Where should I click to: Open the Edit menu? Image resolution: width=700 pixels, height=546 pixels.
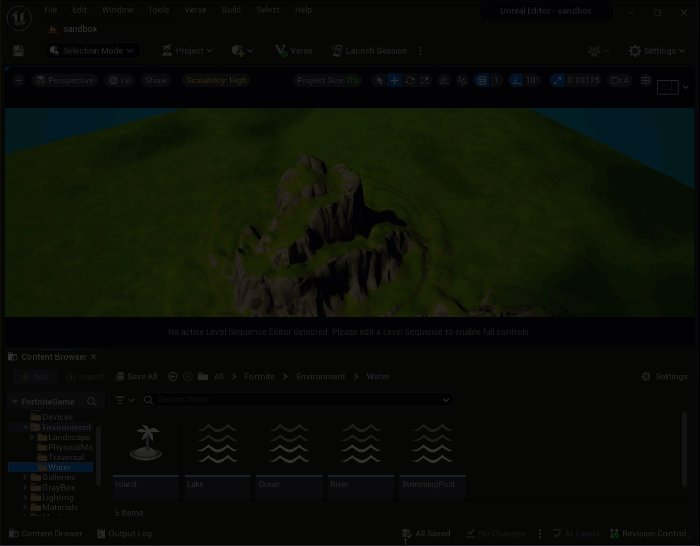pyautogui.click(x=79, y=10)
